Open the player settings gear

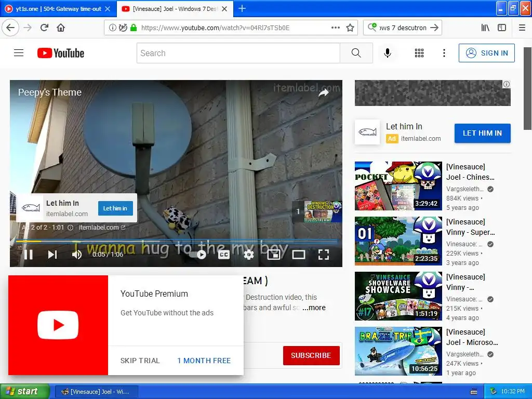[x=249, y=255]
